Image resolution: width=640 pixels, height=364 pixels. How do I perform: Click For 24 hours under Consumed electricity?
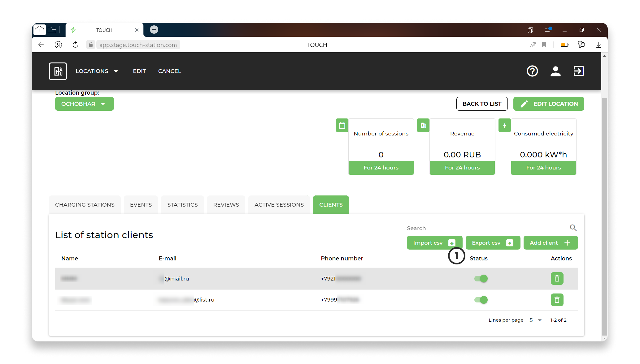[x=543, y=168]
